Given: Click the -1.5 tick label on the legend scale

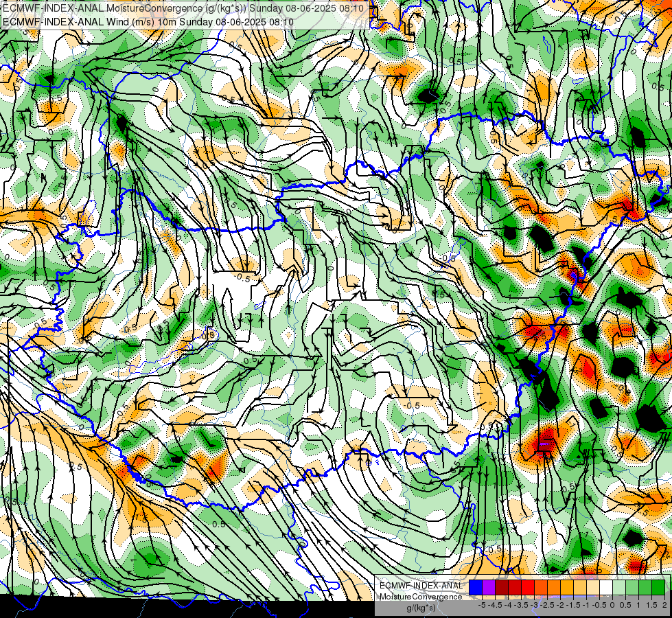Looking at the screenshot, I should [x=573, y=605].
